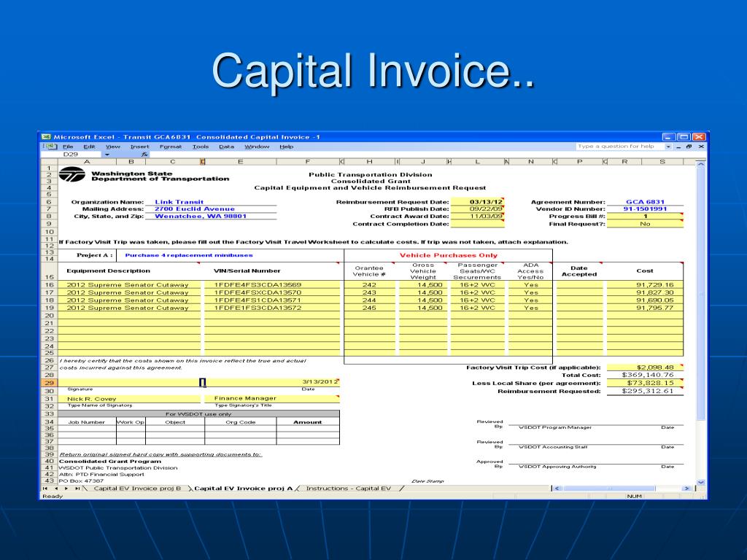This screenshot has width=747, height=560.
Task: Open the Format menu
Action: pos(171,147)
